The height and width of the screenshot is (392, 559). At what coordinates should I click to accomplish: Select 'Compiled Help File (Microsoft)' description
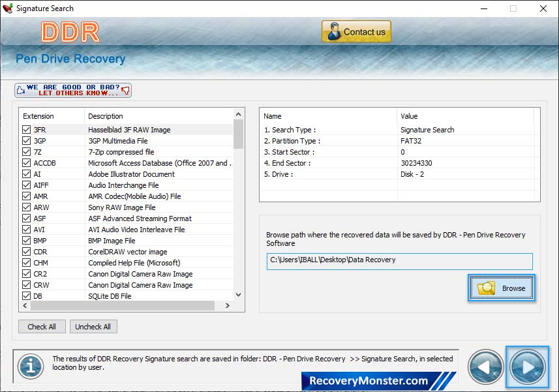tap(134, 263)
